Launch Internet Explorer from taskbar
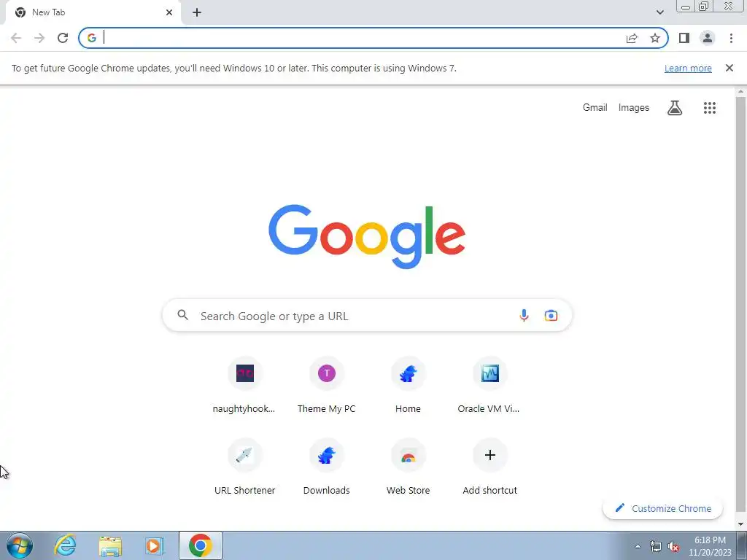The image size is (747, 560). click(x=65, y=545)
